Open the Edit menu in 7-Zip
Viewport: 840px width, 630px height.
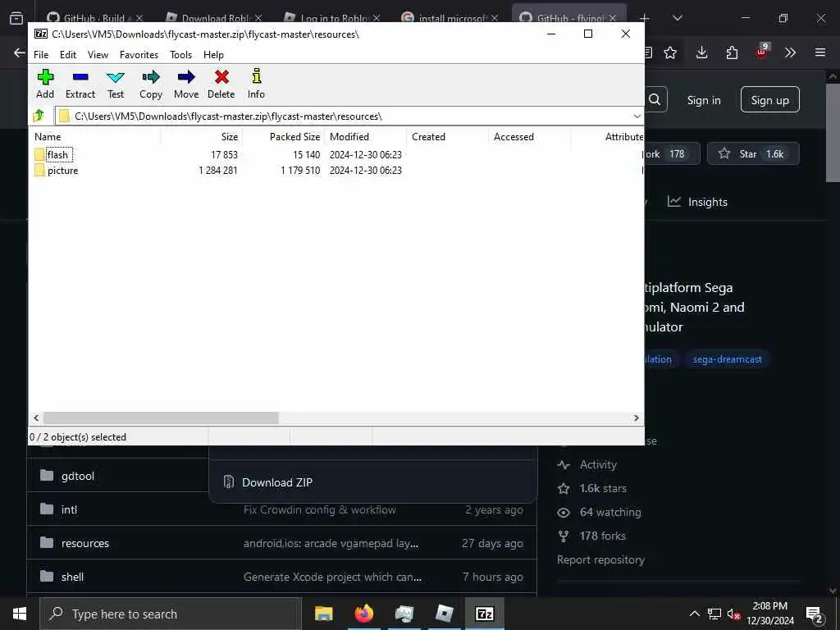click(x=68, y=55)
